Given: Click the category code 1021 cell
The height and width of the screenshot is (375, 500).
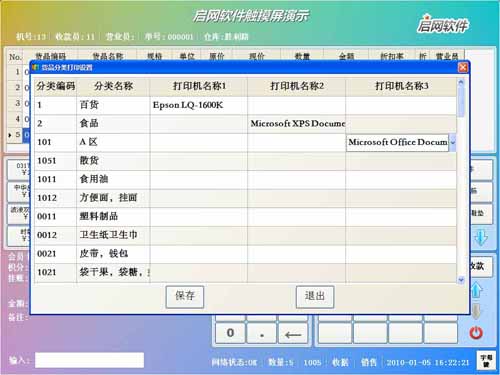Looking at the screenshot, I should (x=55, y=273).
